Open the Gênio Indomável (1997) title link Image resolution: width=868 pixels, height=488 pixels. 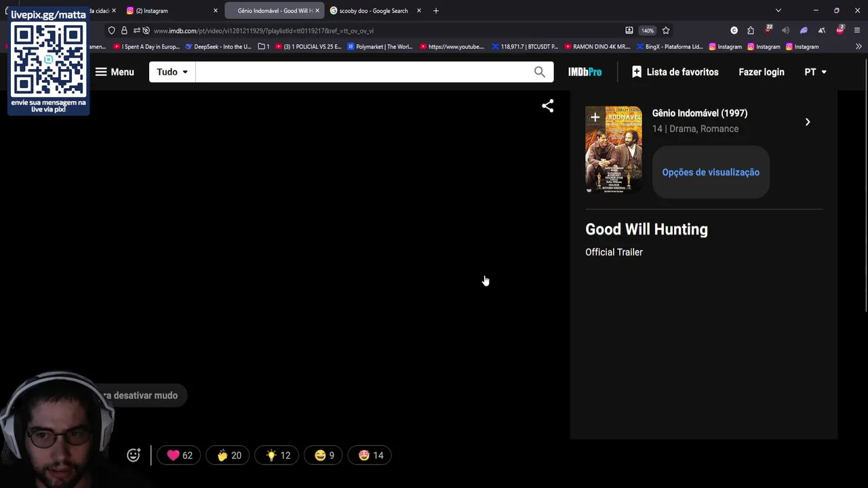pos(700,113)
